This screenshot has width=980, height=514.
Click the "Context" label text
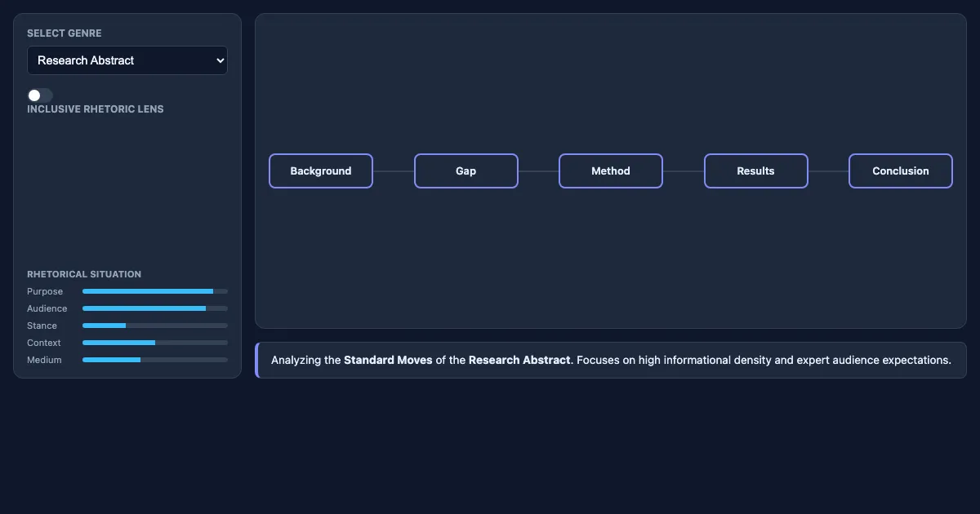pos(44,343)
